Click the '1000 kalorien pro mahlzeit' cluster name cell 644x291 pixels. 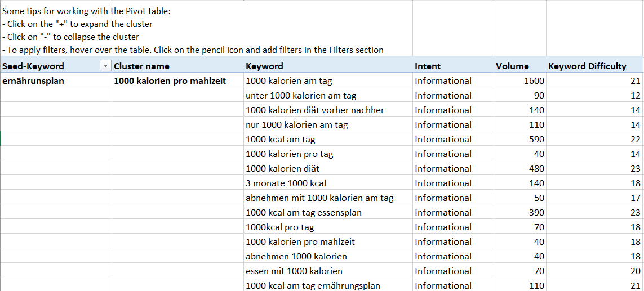click(x=177, y=81)
